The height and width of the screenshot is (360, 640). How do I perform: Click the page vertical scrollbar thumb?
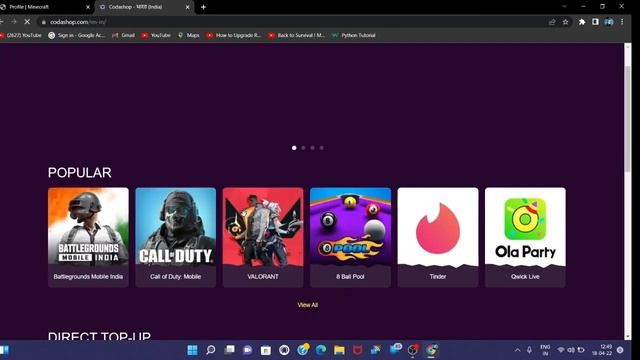(628, 118)
